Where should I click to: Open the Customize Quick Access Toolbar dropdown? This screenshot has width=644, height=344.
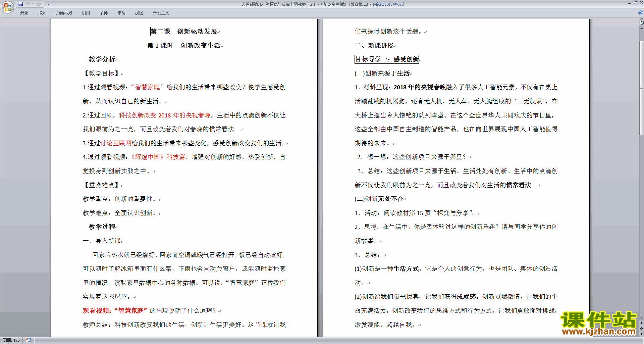(x=48, y=4)
